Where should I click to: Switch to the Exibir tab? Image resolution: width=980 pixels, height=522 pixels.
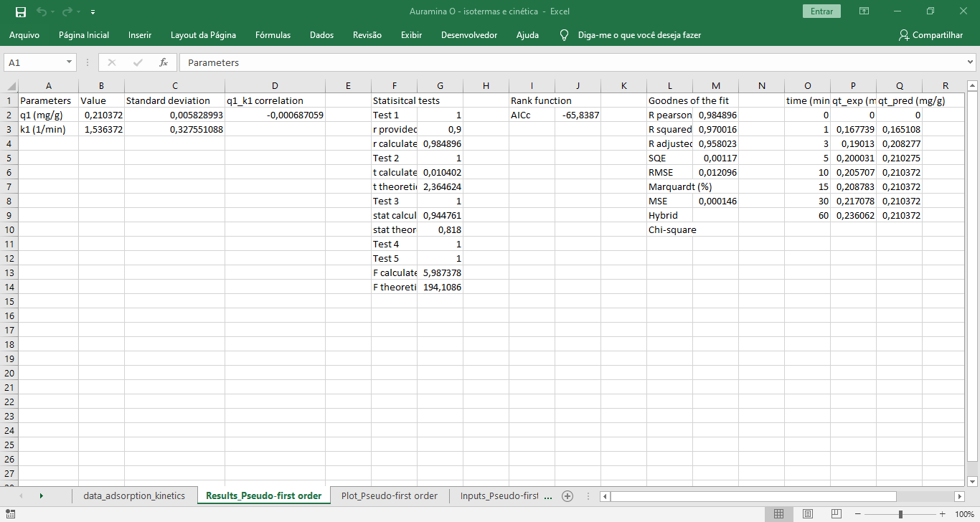click(x=411, y=35)
